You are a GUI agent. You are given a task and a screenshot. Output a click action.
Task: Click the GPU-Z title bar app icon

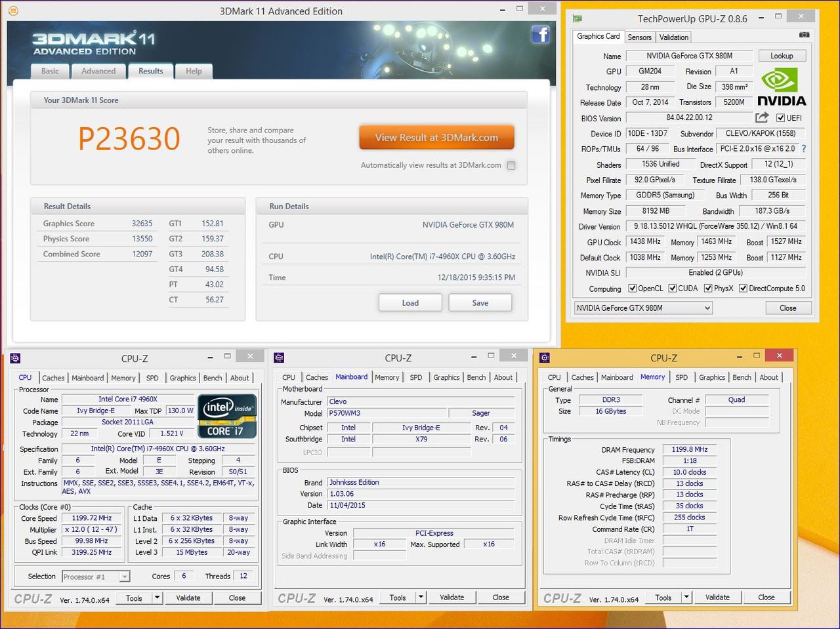577,18
